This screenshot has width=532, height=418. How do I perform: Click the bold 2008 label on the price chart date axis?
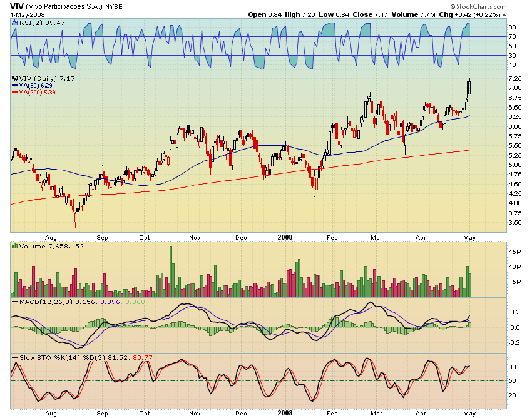[285, 238]
